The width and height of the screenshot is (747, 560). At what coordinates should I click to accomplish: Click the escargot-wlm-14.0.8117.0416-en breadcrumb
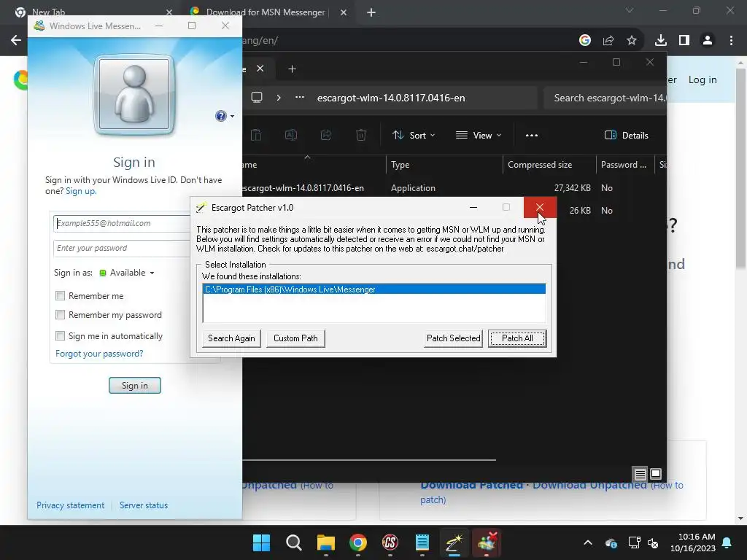[x=391, y=98]
